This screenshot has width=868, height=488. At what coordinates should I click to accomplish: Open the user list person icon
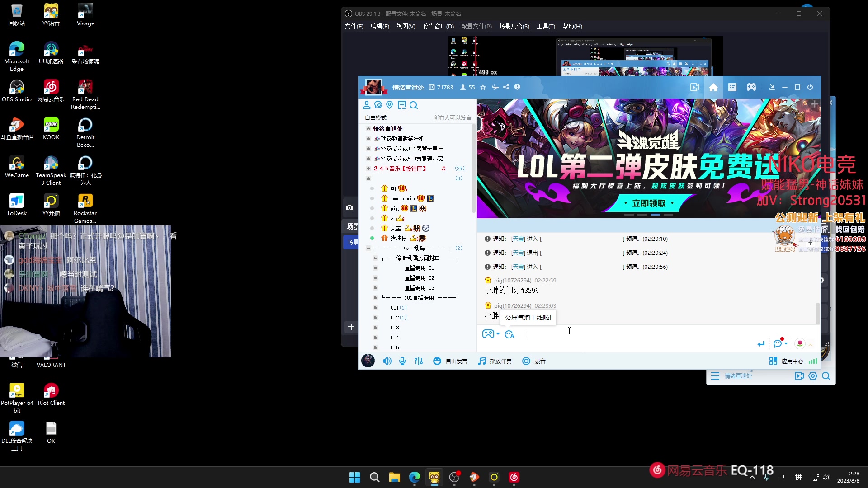click(x=367, y=105)
